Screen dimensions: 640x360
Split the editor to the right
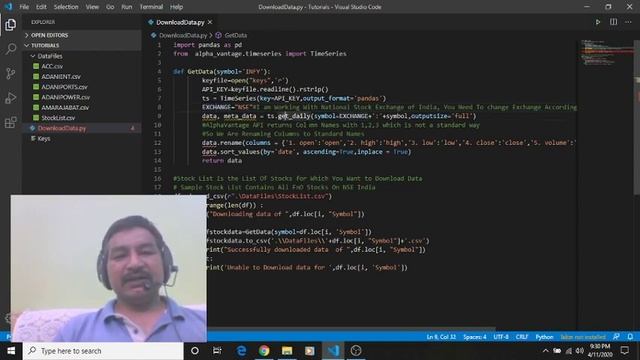(x=613, y=22)
